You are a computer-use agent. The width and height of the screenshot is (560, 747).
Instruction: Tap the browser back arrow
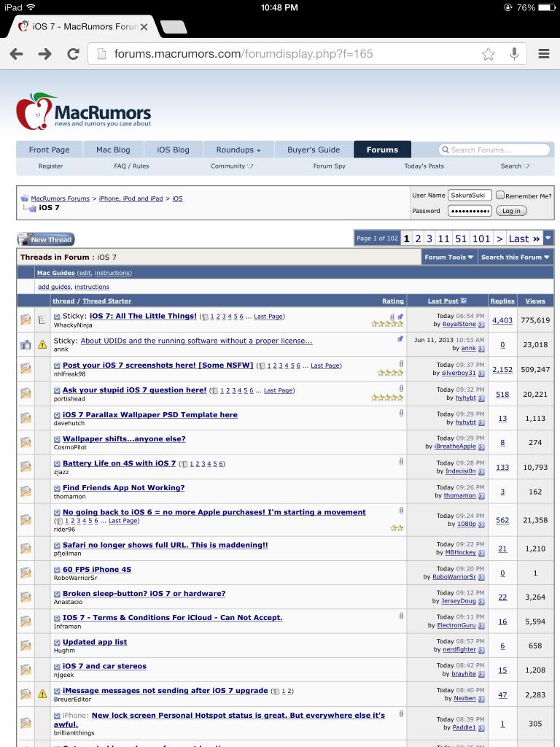16,53
